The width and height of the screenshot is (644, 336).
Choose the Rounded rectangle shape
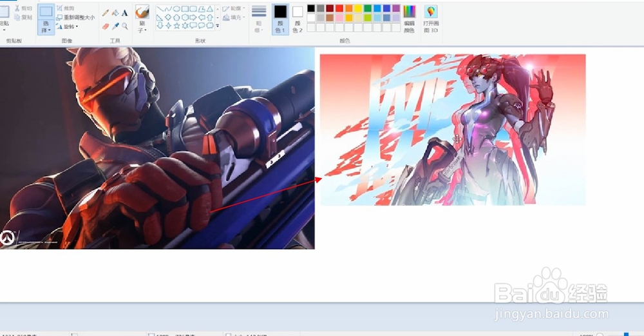tap(193, 9)
